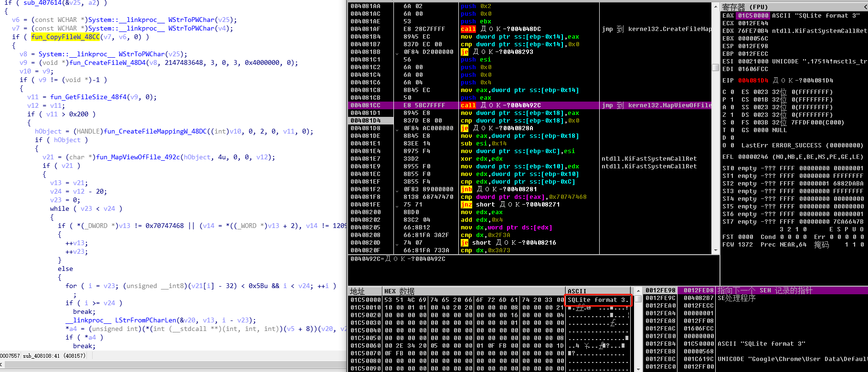Click the comment jmp 到 kernel32.MapViewOfFile
Viewport: 868px width, 372px height.
[656, 105]
